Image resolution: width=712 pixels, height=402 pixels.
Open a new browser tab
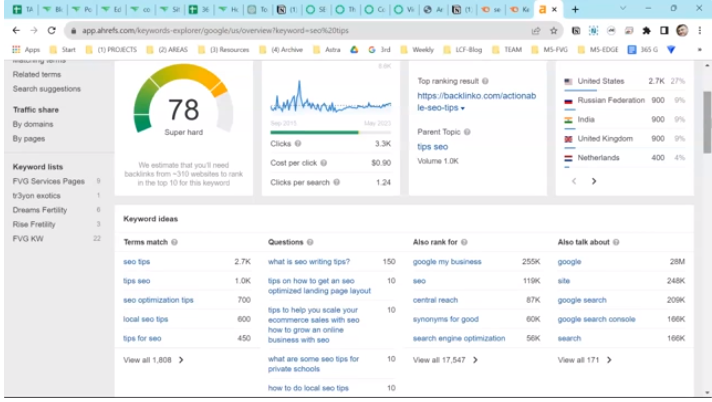tap(575, 10)
